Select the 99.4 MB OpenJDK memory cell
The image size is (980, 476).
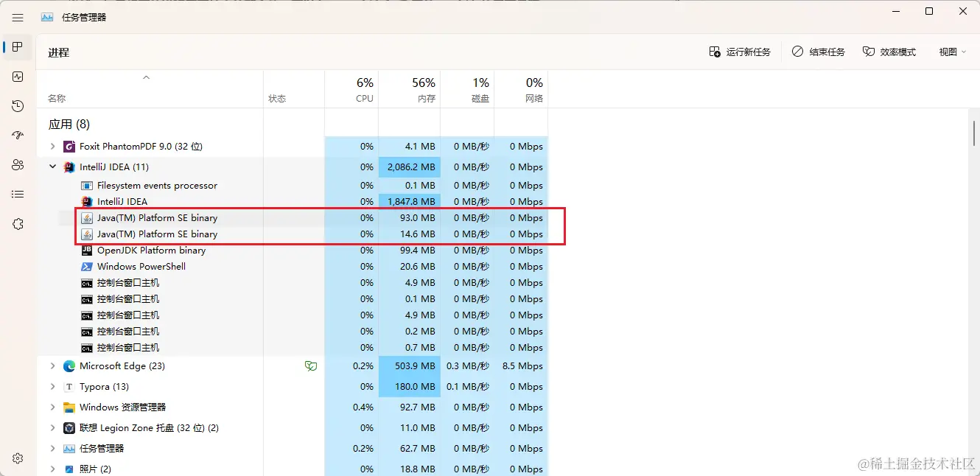tap(409, 251)
